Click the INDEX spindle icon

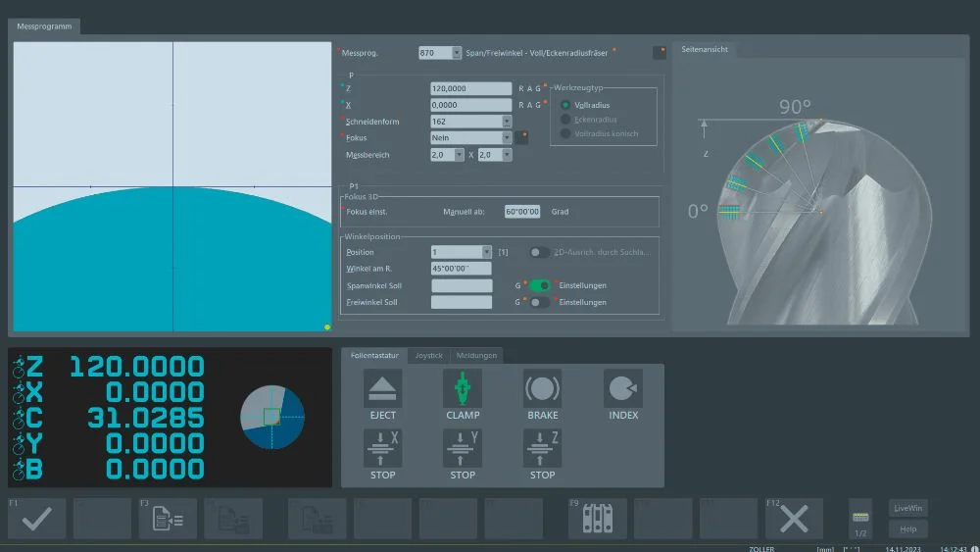[x=622, y=389]
